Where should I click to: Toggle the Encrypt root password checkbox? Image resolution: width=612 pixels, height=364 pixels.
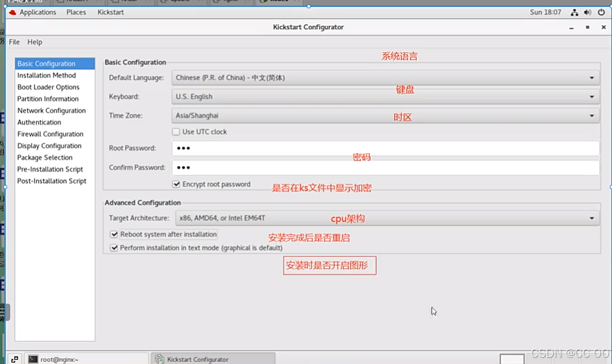pos(176,184)
